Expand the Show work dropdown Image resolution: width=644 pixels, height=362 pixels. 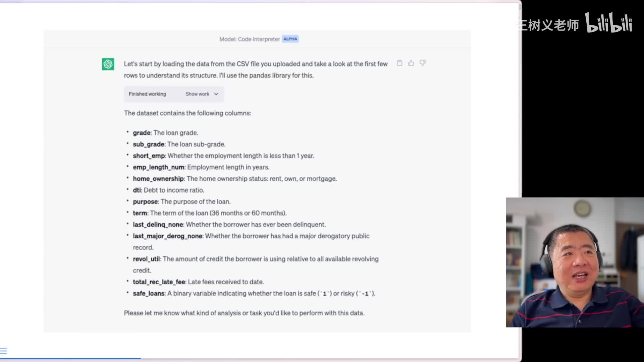coord(198,94)
